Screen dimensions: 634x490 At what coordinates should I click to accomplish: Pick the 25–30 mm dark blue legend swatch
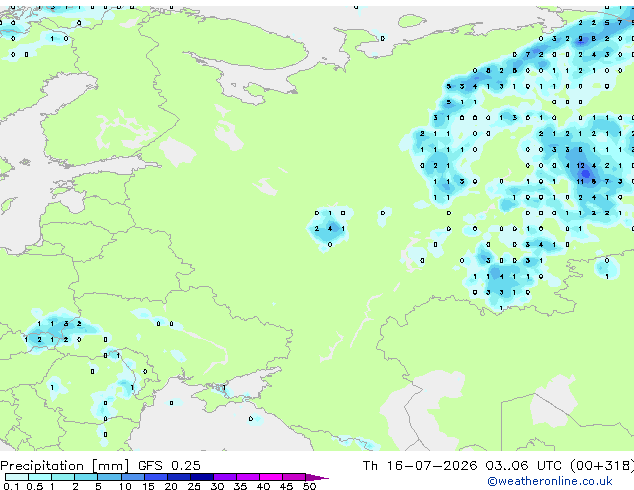[202, 477]
